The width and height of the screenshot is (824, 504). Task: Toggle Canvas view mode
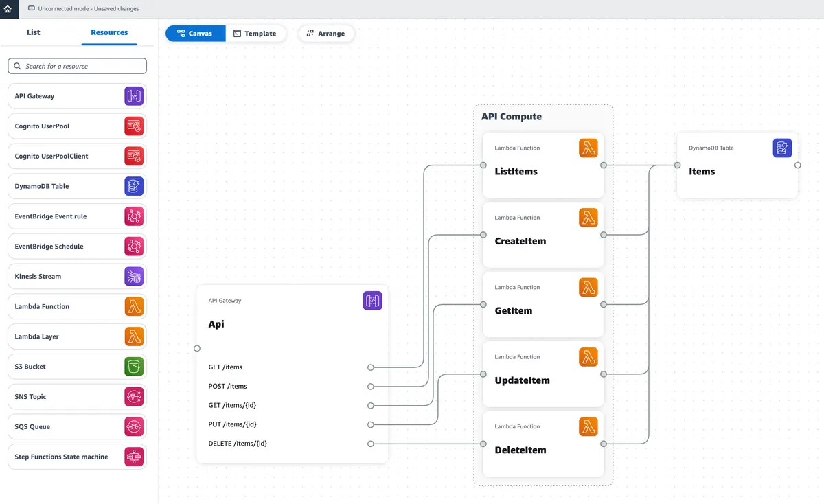pos(195,33)
